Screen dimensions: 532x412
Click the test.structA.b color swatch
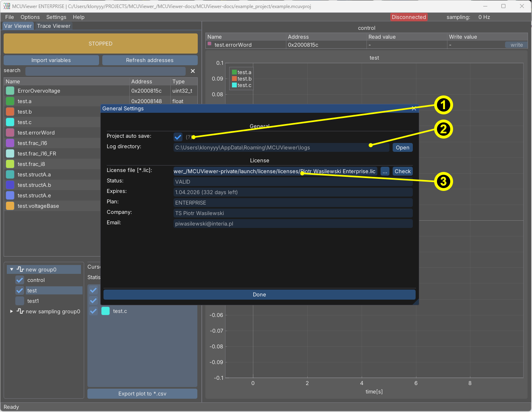10,185
